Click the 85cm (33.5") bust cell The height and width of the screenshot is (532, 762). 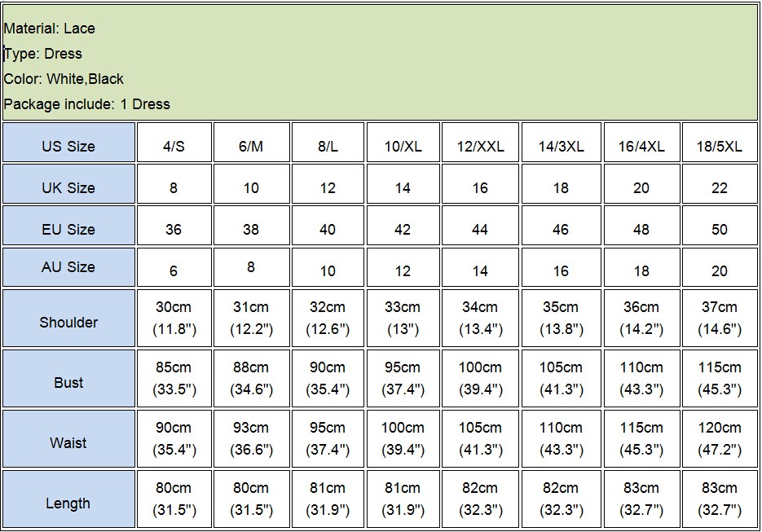[x=174, y=379]
